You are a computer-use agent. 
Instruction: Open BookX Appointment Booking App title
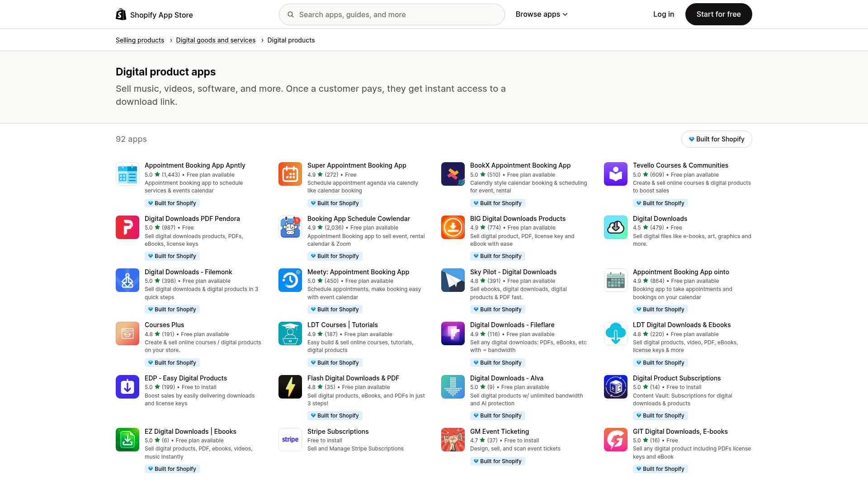[x=520, y=165]
